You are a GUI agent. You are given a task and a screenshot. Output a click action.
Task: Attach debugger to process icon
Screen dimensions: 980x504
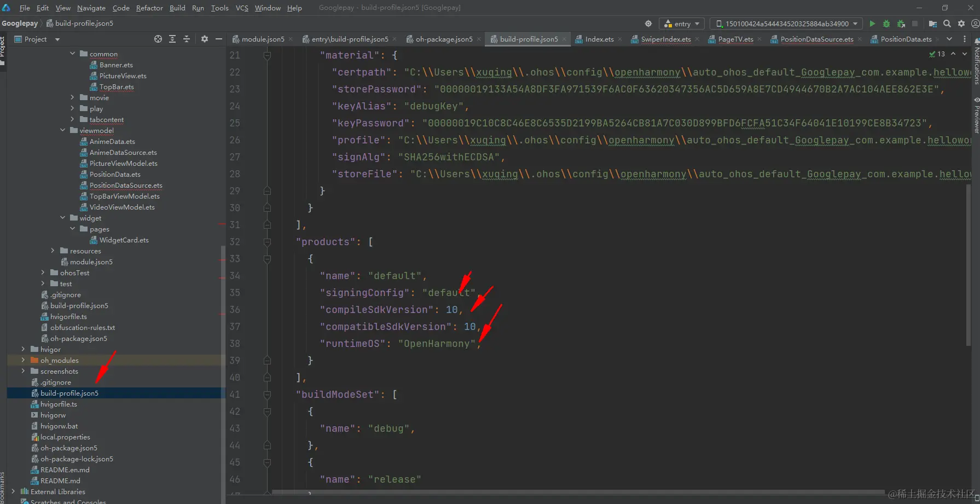tap(901, 24)
